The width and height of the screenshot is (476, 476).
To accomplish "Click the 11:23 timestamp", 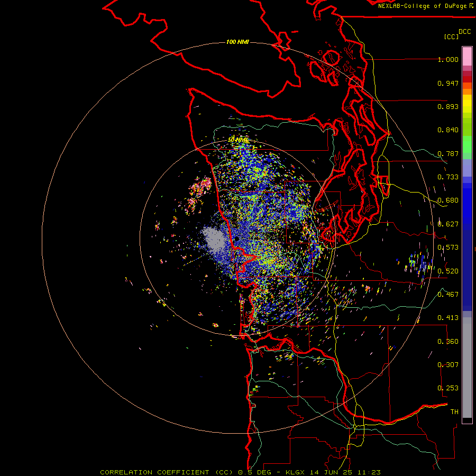I will [369, 472].
